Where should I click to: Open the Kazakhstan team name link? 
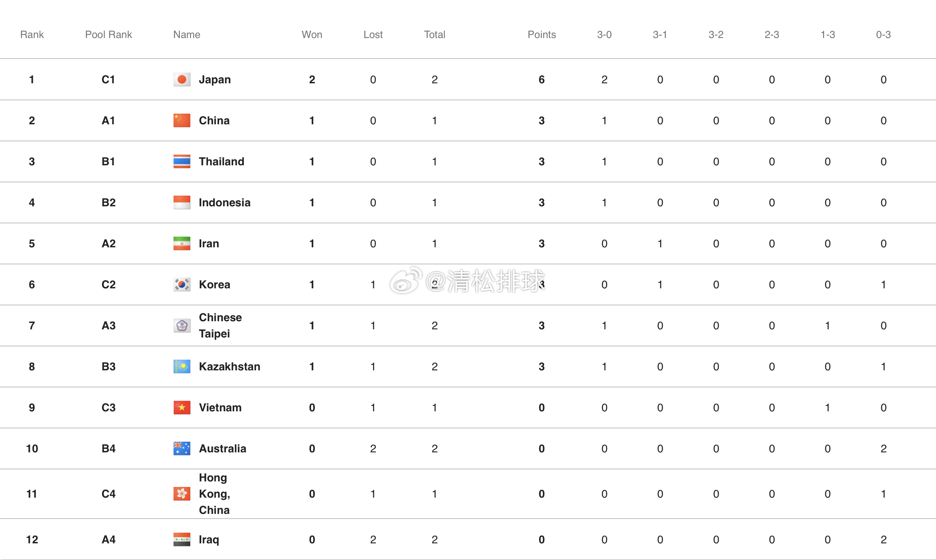point(229,366)
